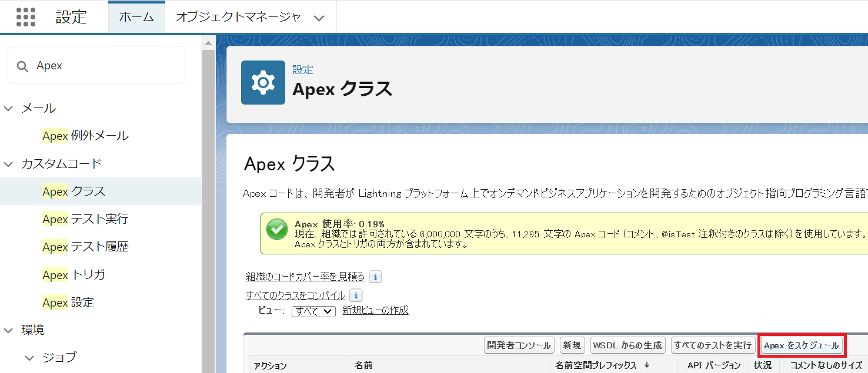868x373 pixels.
Task: Click the green checkmark in the Apex usage banner
Action: tap(277, 229)
